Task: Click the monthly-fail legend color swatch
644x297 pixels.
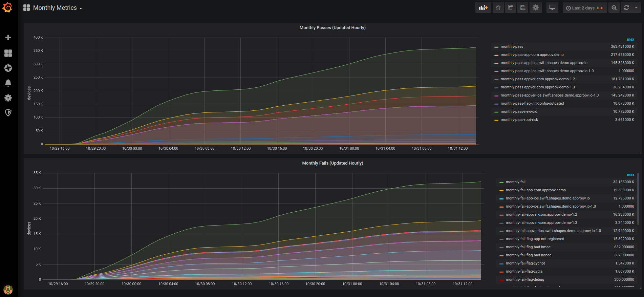Action: pos(501,183)
